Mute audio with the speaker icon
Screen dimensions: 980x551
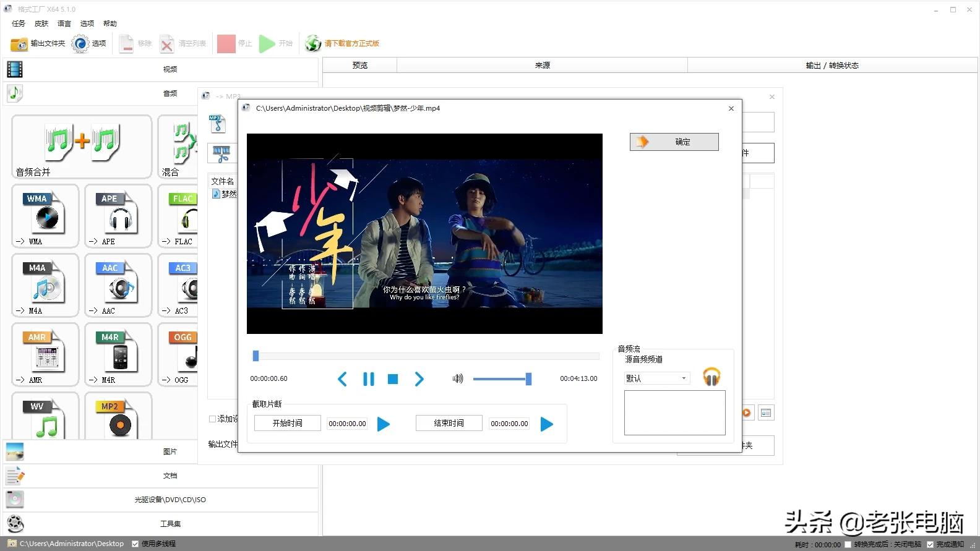click(458, 378)
